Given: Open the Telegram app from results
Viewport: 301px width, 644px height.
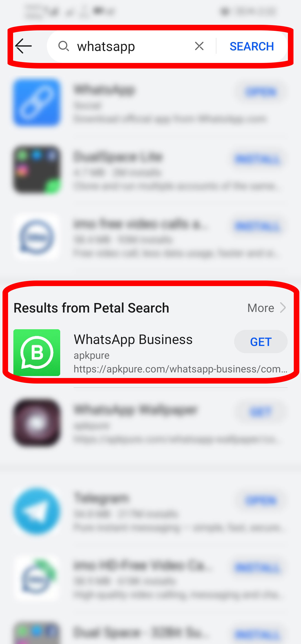Looking at the screenshot, I should pyautogui.click(x=261, y=500).
